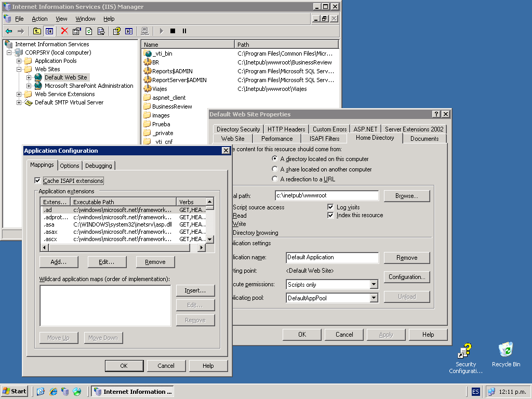The height and width of the screenshot is (399, 532).
Task: Click the Refresh toolbar icon
Action: click(89, 31)
